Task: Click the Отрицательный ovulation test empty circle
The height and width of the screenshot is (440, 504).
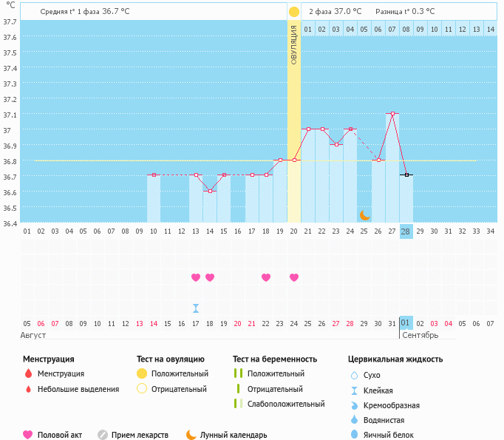Action: point(142,389)
